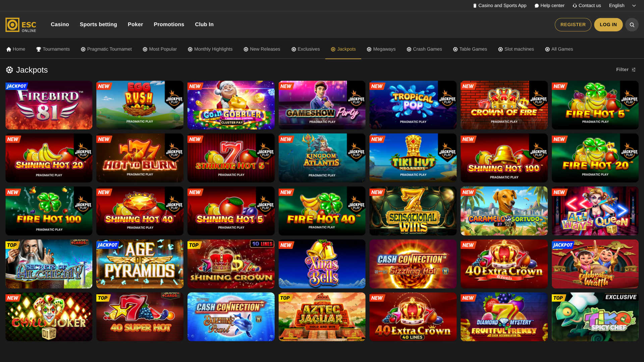Open the Tiki Spicy Chef exclusive game
The image size is (644, 362).
click(595, 316)
